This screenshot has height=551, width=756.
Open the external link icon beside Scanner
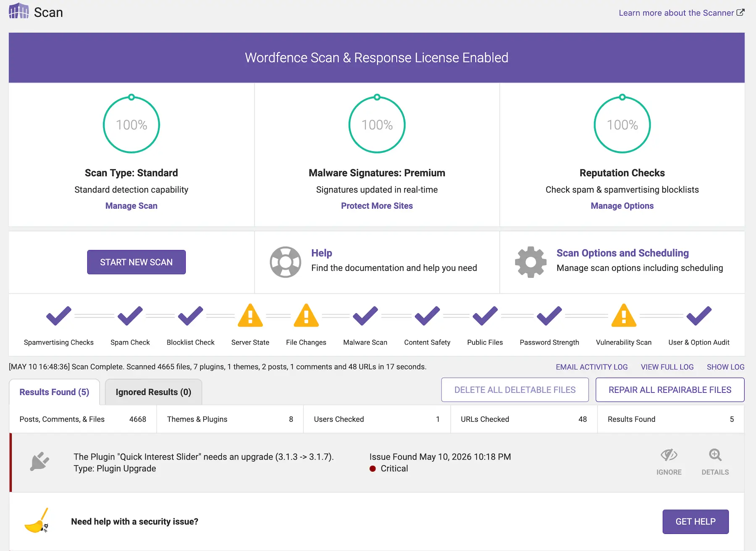[x=740, y=13]
